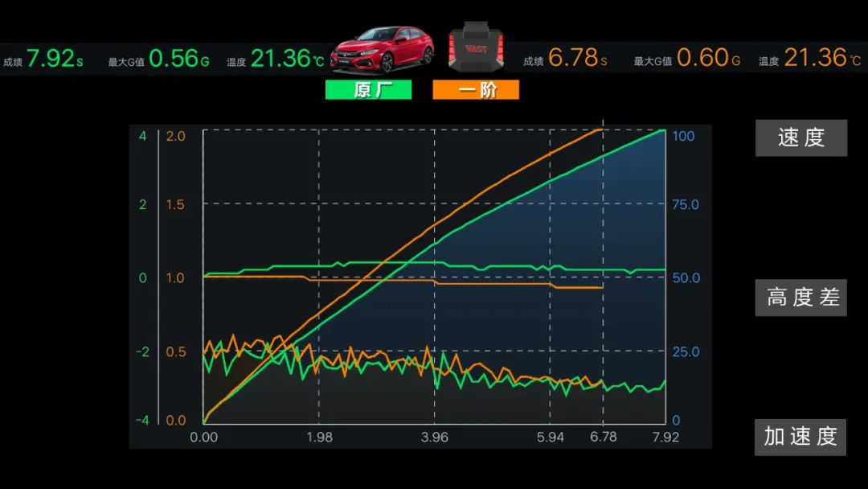Click the green 7.92s result value
The height and width of the screenshot is (489, 868).
(x=54, y=59)
